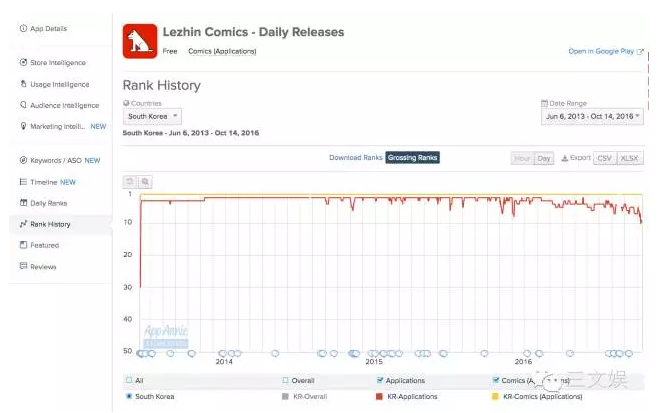Click the Audience Intelligence magnifier icon
Screen dimensions: 670x413
pos(24,105)
